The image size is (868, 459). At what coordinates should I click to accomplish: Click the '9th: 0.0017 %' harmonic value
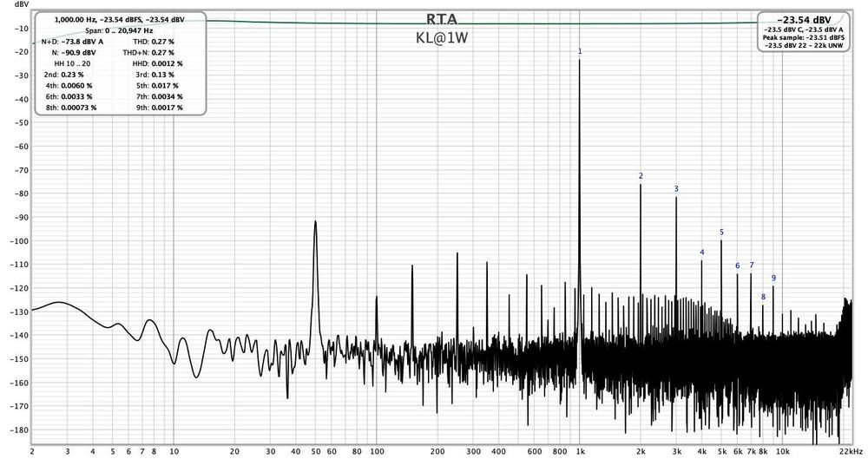pyautogui.click(x=160, y=108)
